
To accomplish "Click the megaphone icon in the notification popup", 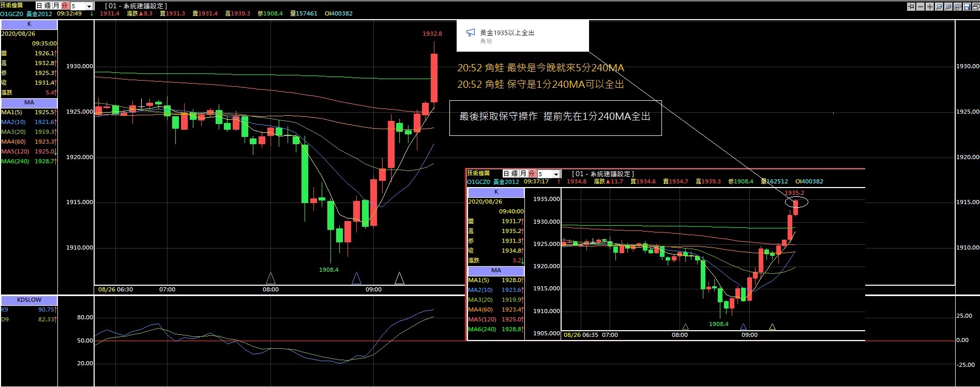I will coord(471,33).
